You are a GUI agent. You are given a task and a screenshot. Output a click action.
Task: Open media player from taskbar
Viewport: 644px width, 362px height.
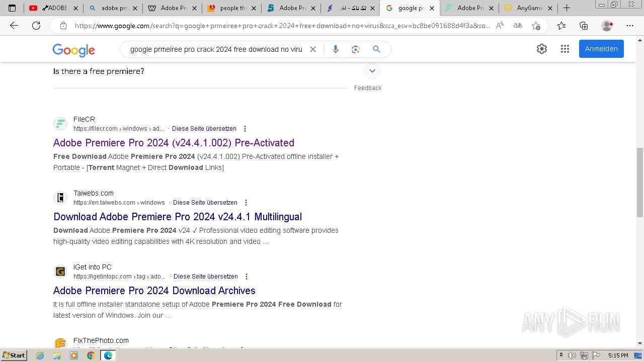click(74, 355)
